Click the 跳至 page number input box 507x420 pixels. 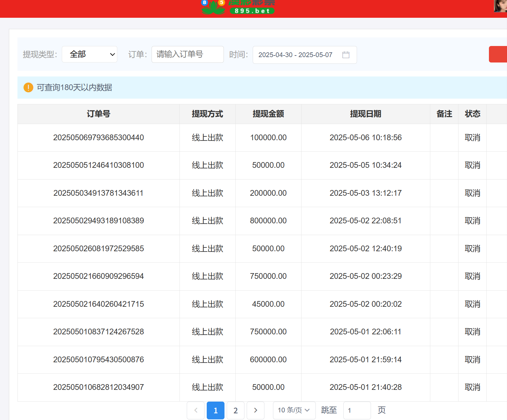[x=357, y=410]
